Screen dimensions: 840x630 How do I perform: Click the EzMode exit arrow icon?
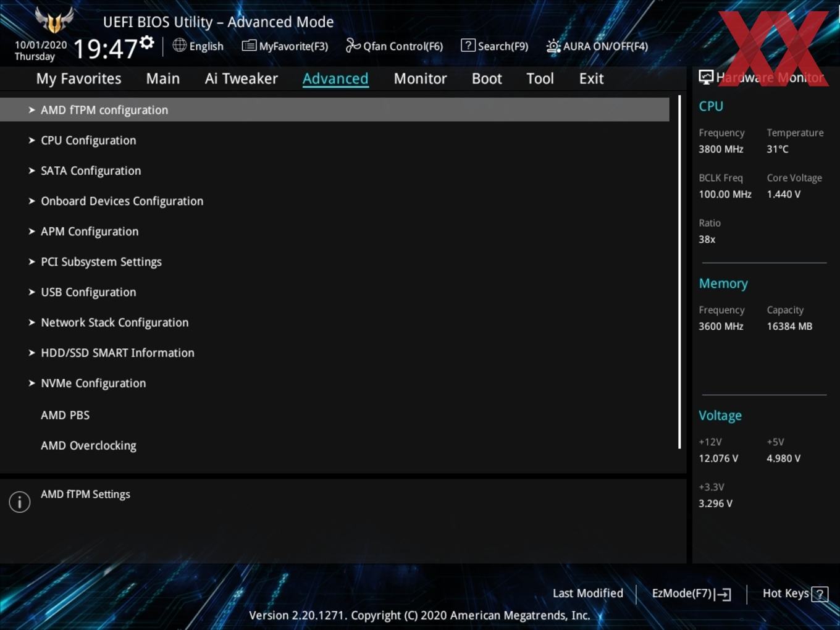[x=723, y=594]
